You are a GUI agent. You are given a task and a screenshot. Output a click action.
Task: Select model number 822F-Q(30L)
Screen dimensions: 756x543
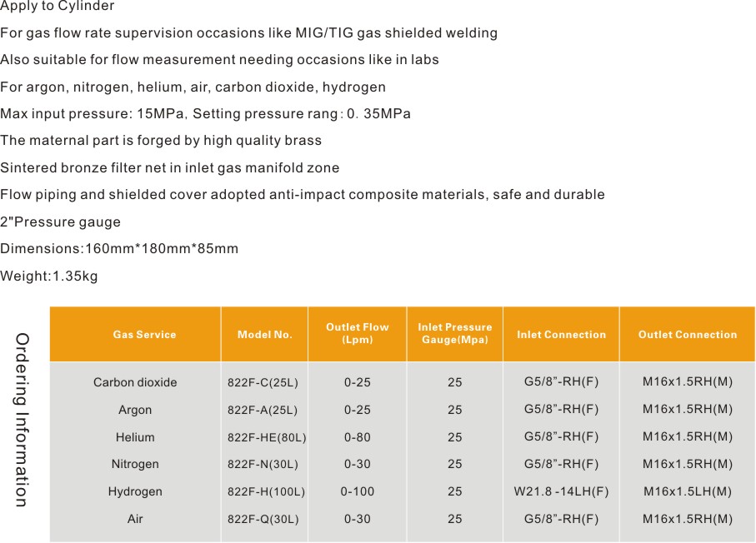(263, 519)
